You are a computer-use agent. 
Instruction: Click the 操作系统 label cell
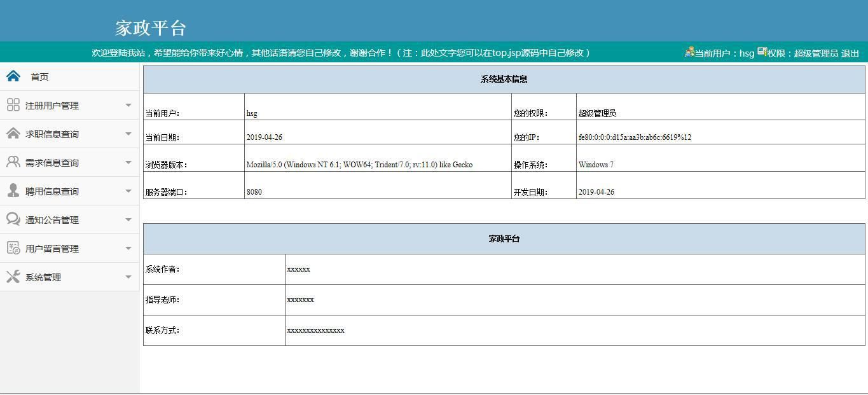[x=544, y=158]
